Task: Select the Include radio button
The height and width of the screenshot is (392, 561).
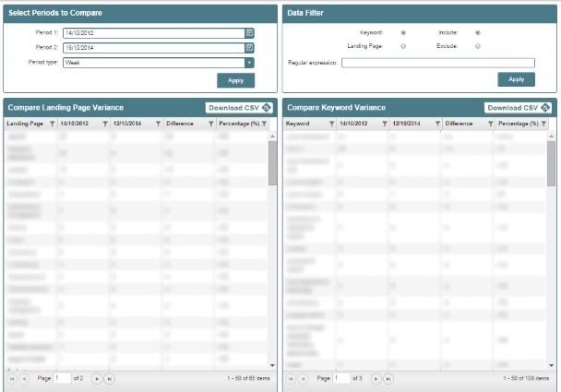Action: 478,33
